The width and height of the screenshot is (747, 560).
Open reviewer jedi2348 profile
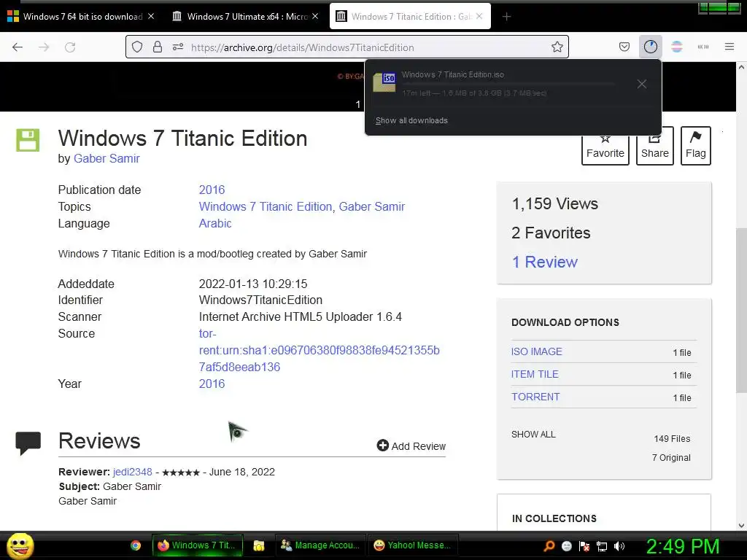pyautogui.click(x=133, y=472)
